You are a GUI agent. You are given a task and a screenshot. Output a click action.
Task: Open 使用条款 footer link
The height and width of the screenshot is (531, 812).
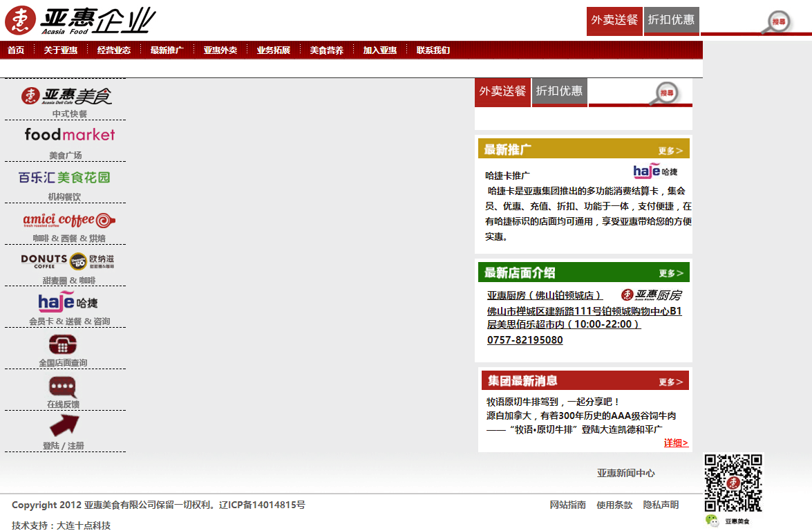(x=614, y=505)
